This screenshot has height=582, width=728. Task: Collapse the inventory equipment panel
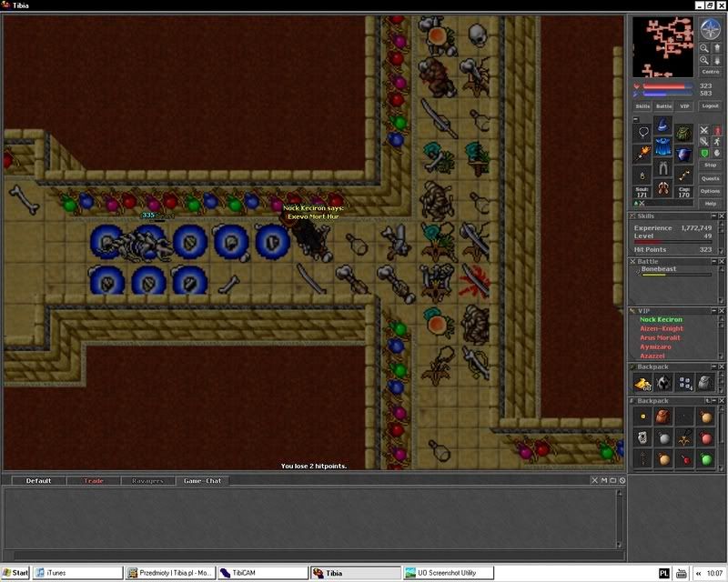(x=636, y=119)
